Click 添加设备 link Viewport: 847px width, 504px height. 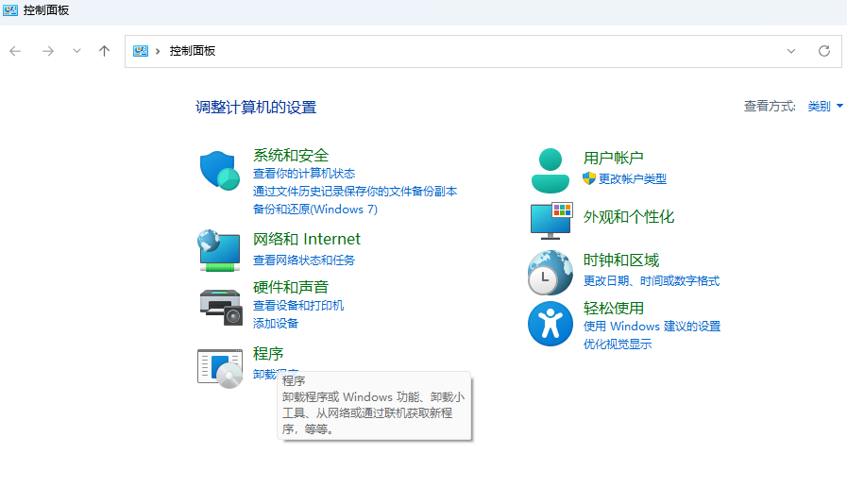coord(276,324)
